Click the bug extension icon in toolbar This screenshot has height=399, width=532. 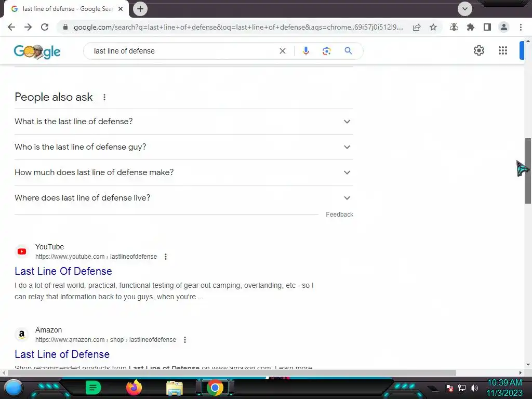point(454,27)
